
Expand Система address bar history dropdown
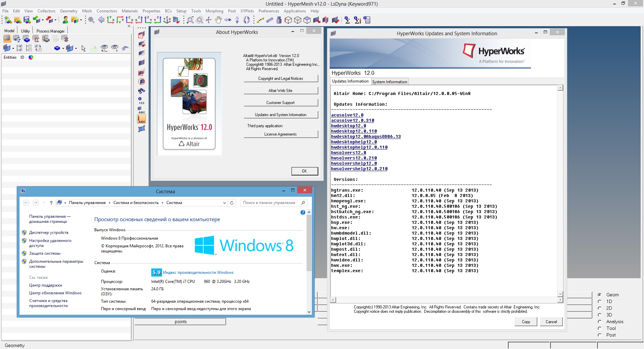pos(224,203)
